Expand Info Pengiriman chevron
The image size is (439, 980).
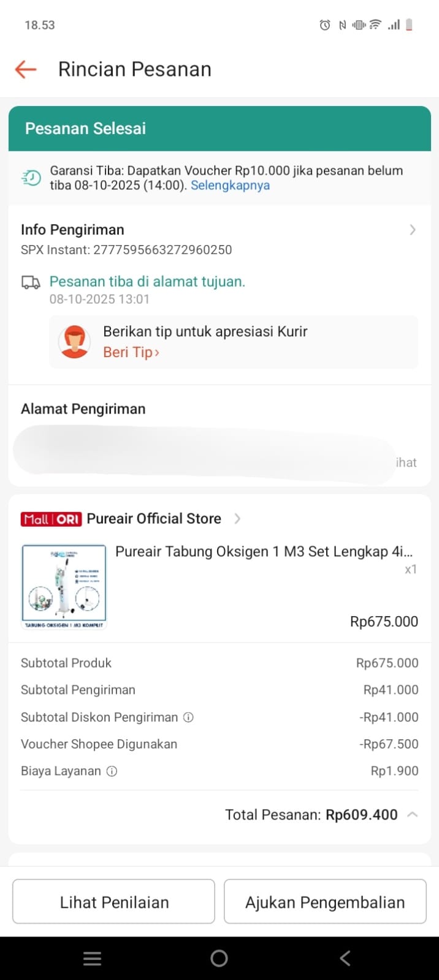point(413,230)
